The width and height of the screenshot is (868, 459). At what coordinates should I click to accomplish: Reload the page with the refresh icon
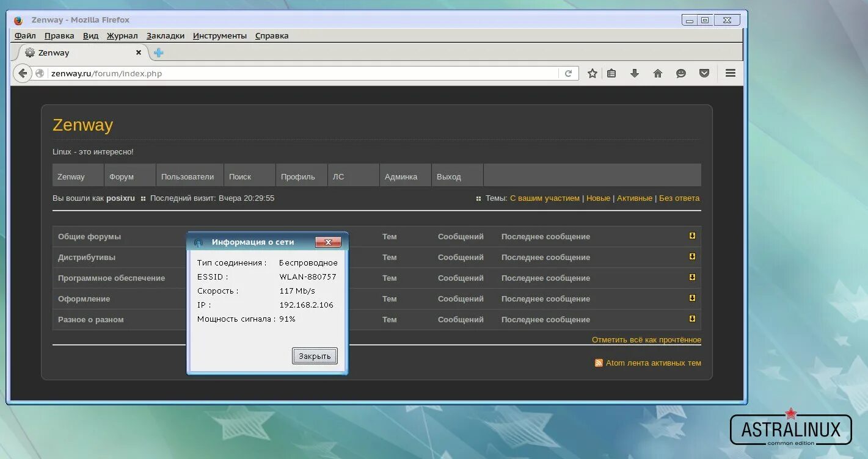(568, 73)
